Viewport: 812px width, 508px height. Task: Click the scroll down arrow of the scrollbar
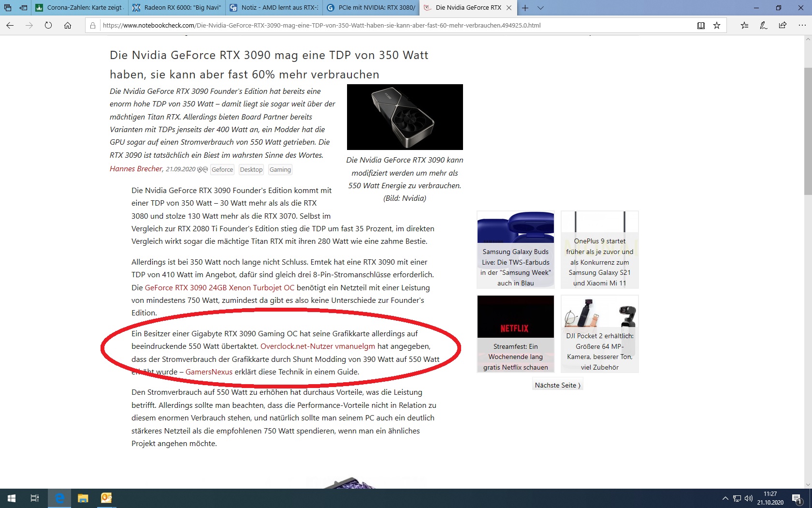[808, 484]
